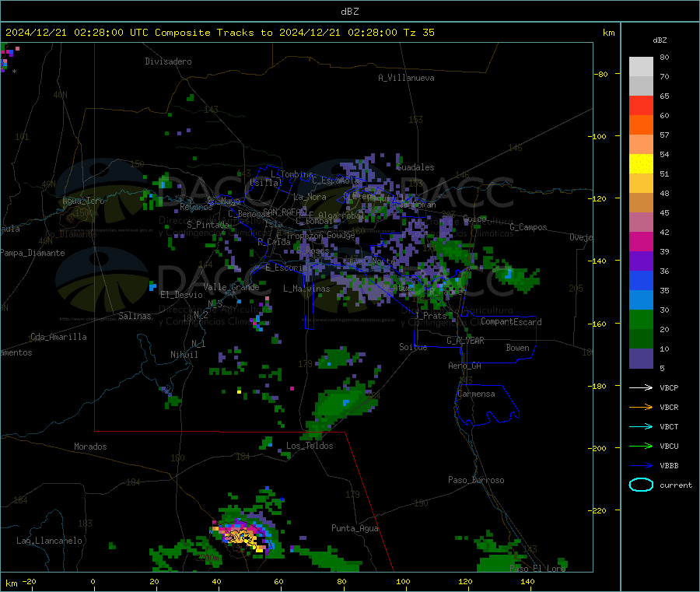
Task: Select the grey 70 dBZ color swatch
Action: point(641,67)
